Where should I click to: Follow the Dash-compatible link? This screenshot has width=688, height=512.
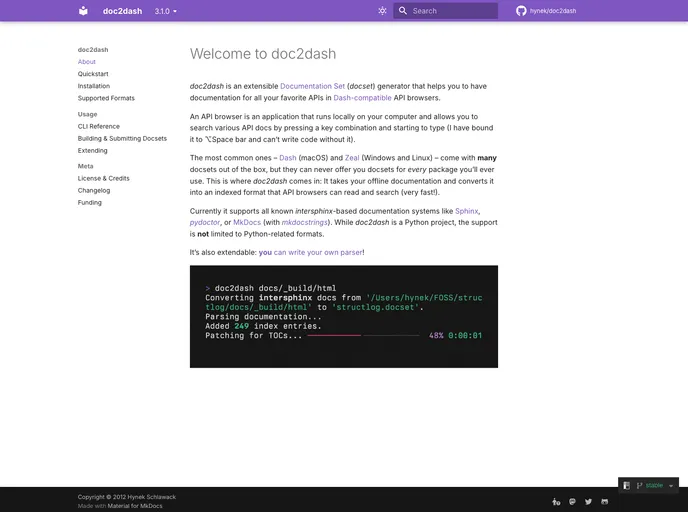[x=362, y=98]
